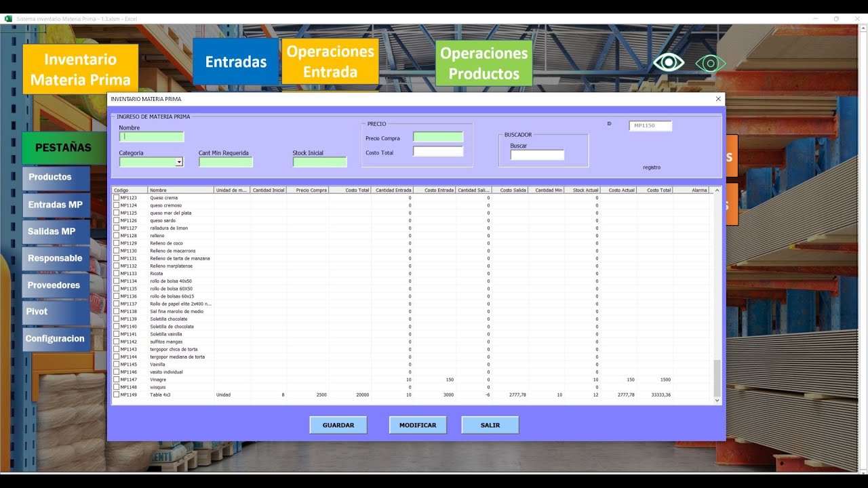Tick the checkbox for MP1138 Sal fina
The image size is (868, 488).
pos(116,311)
